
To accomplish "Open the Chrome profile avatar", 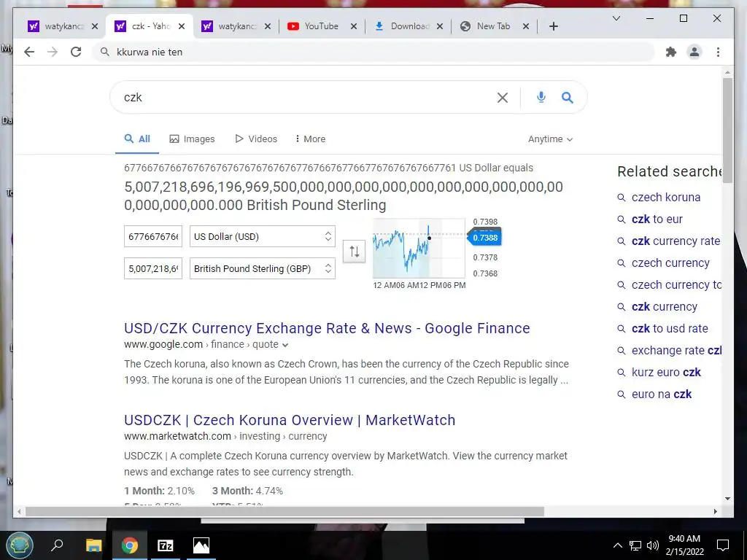I will [694, 52].
